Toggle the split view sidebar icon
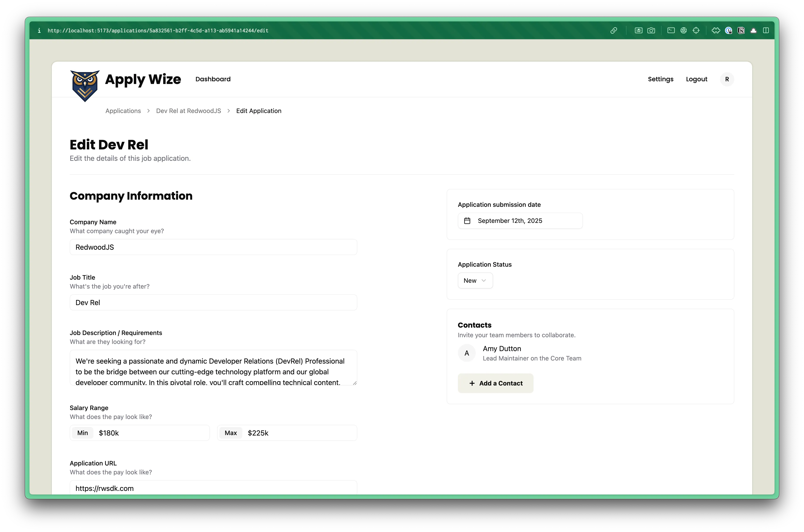This screenshot has height=532, width=804. click(x=766, y=31)
